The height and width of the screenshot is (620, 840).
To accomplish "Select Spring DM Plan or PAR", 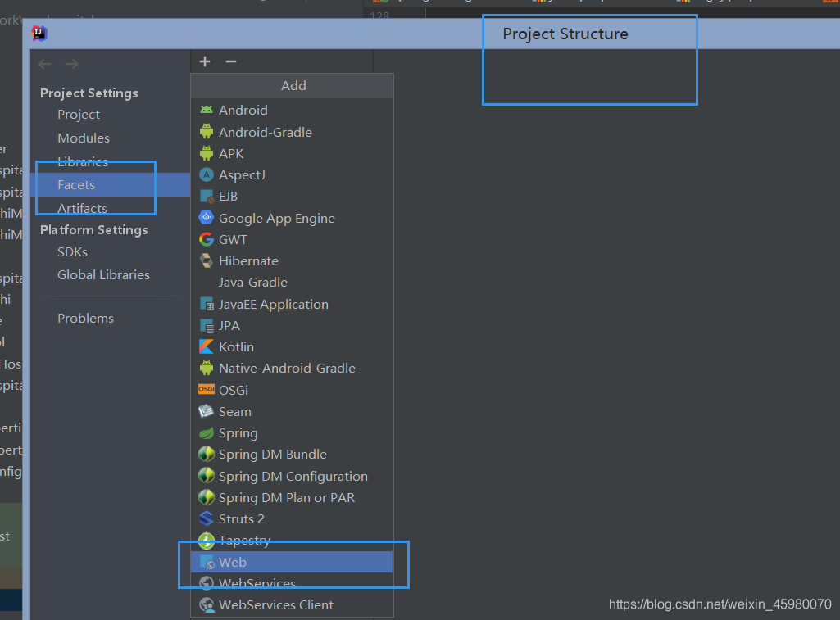I will (x=292, y=497).
